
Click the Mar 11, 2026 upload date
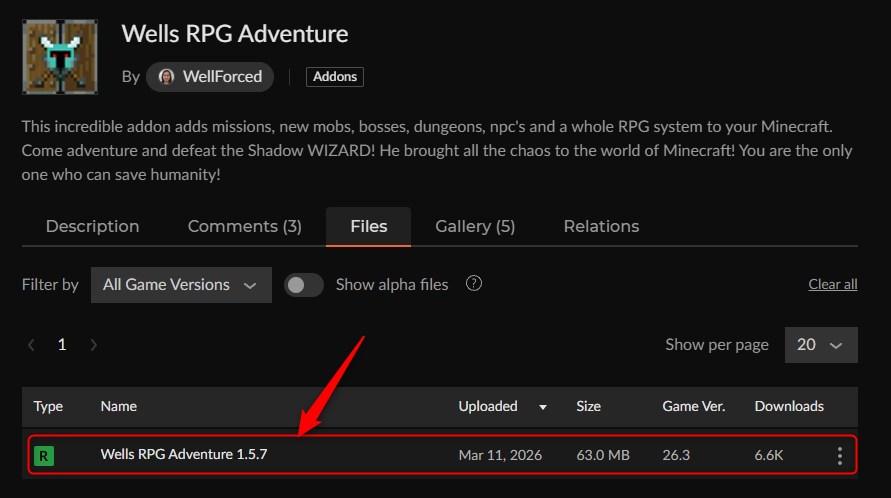point(500,455)
